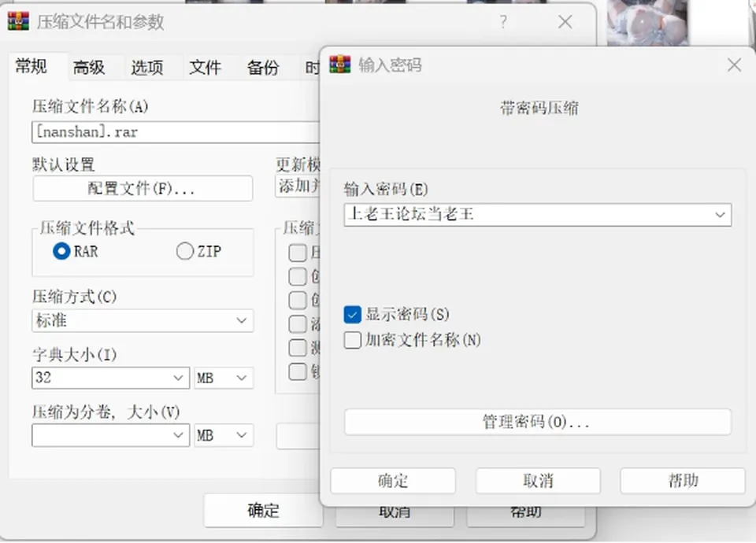
Task: Open the 字典大小 dropdown showing 32
Action: tap(110, 378)
